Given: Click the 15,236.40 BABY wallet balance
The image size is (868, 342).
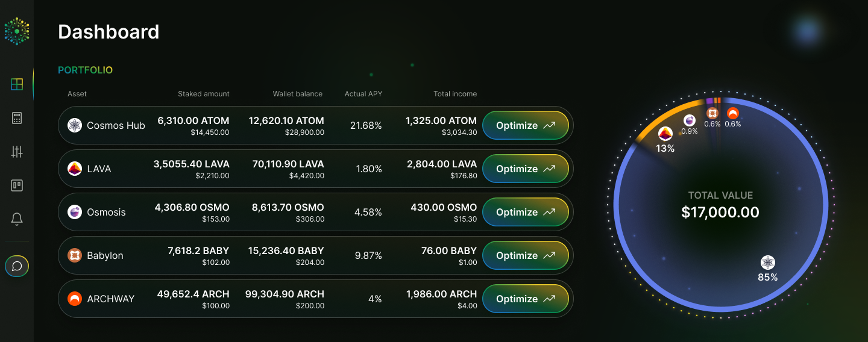Looking at the screenshot, I should [286, 251].
